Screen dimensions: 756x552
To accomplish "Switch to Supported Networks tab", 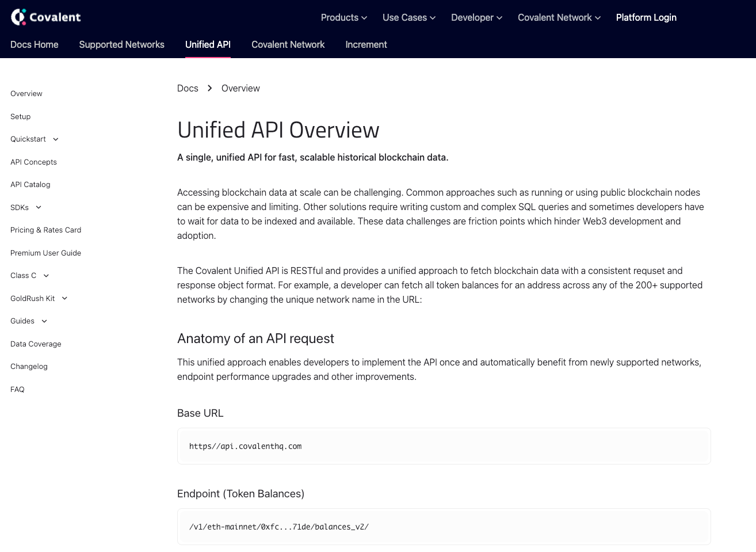I will (121, 44).
